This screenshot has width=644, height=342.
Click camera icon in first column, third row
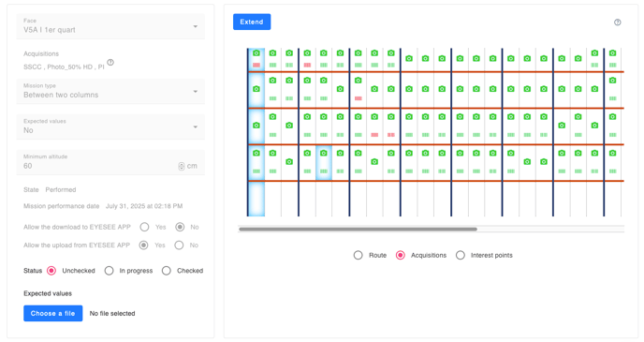click(x=256, y=126)
